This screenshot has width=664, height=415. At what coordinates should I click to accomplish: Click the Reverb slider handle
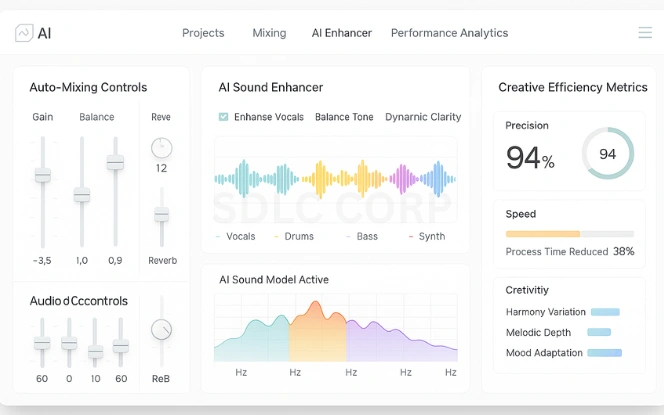(160, 214)
